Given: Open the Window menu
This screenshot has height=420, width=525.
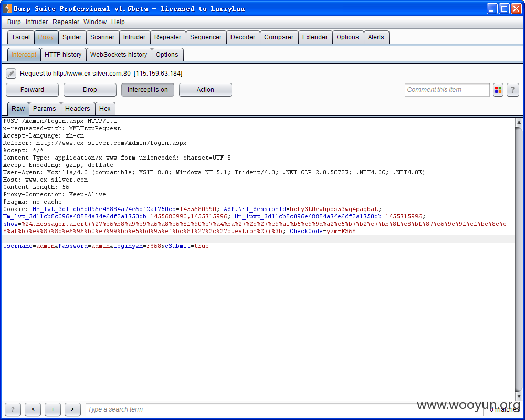Looking at the screenshot, I should (x=95, y=22).
